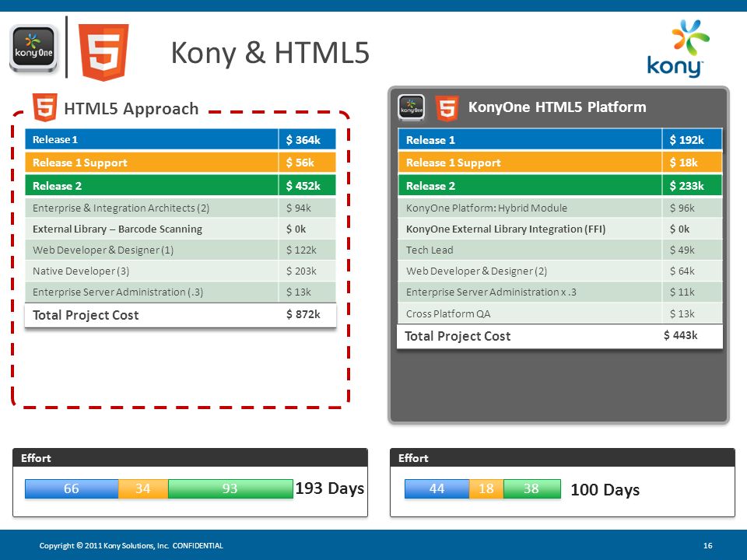Click 'KonyOne Platform: Hybrid Module' row

560,208
